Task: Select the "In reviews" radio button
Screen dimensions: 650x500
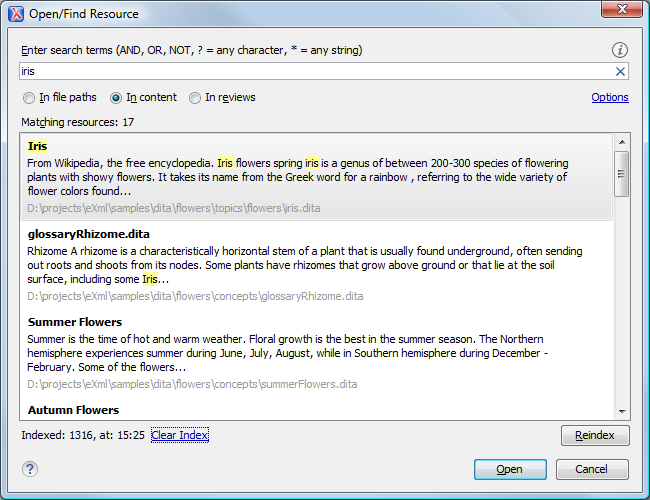Action: point(195,98)
